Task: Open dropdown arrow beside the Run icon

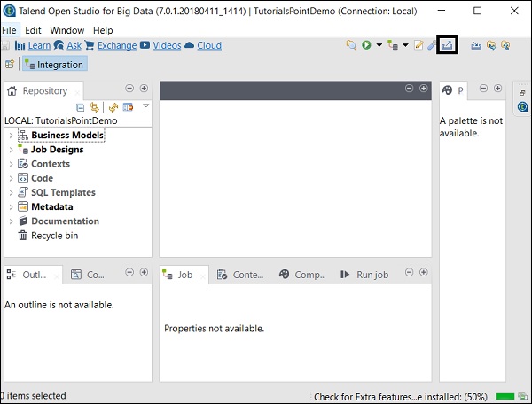Action: (x=379, y=45)
